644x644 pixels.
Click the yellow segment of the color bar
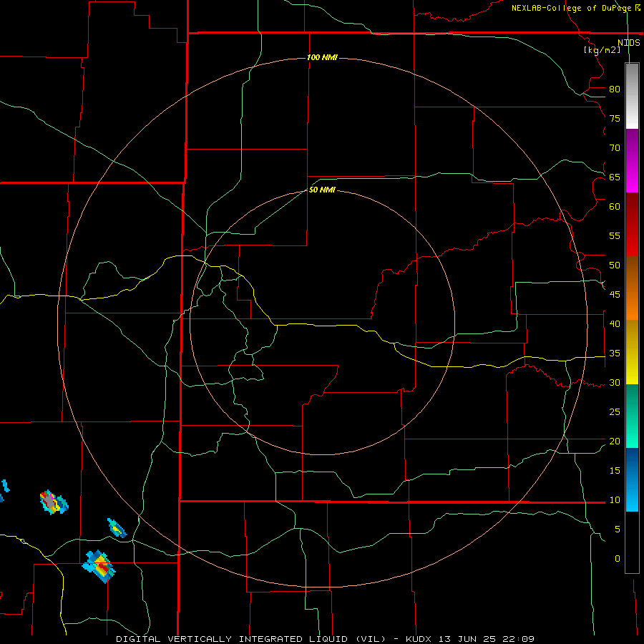click(x=632, y=352)
